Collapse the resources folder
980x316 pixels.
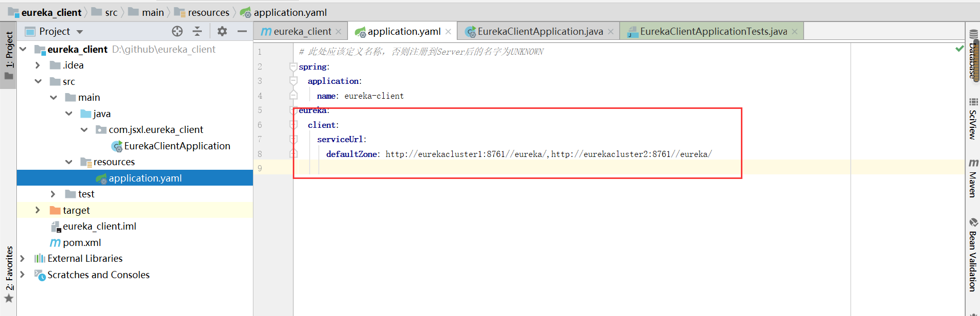coord(69,162)
